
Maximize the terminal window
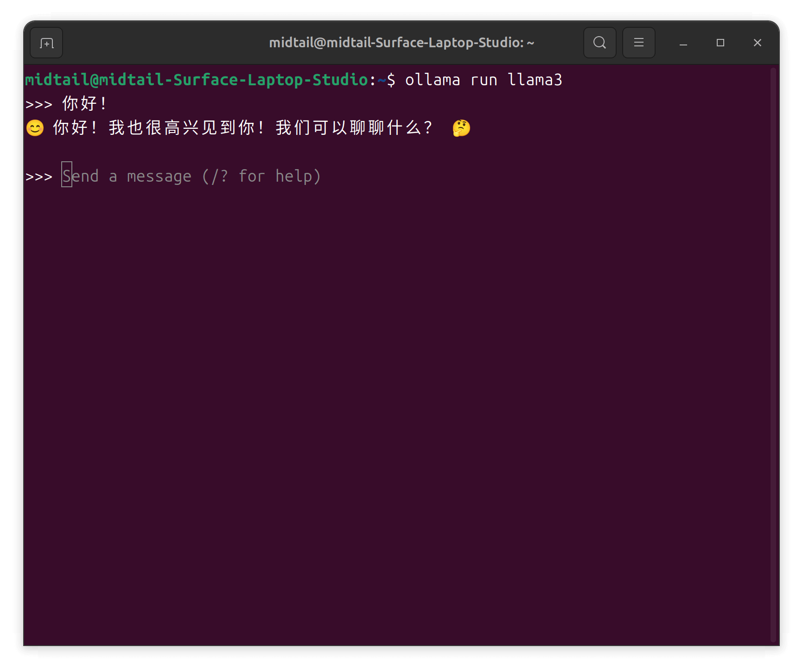(x=720, y=43)
